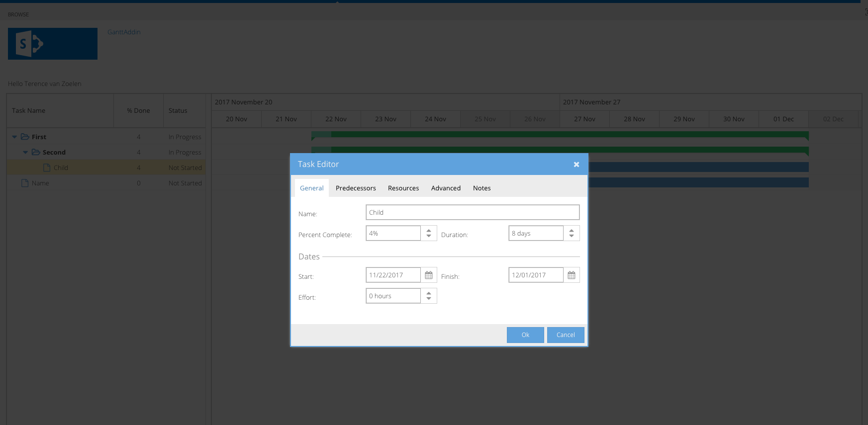The width and height of the screenshot is (868, 425).
Task: Collapse the Second task group
Action: (25, 152)
